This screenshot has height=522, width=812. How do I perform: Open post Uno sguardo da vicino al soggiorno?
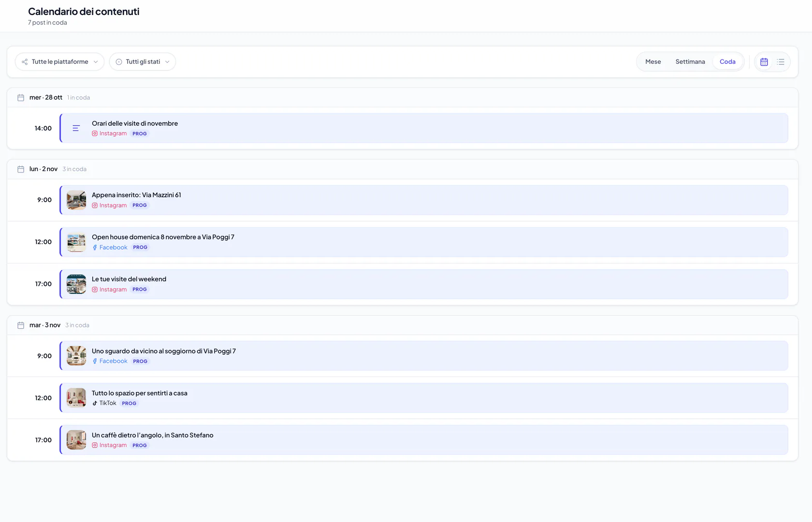pos(424,356)
